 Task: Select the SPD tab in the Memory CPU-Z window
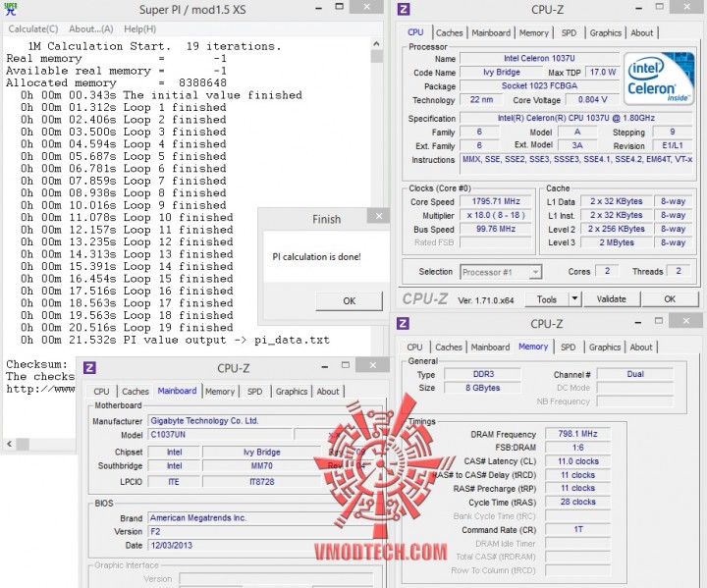coord(569,347)
